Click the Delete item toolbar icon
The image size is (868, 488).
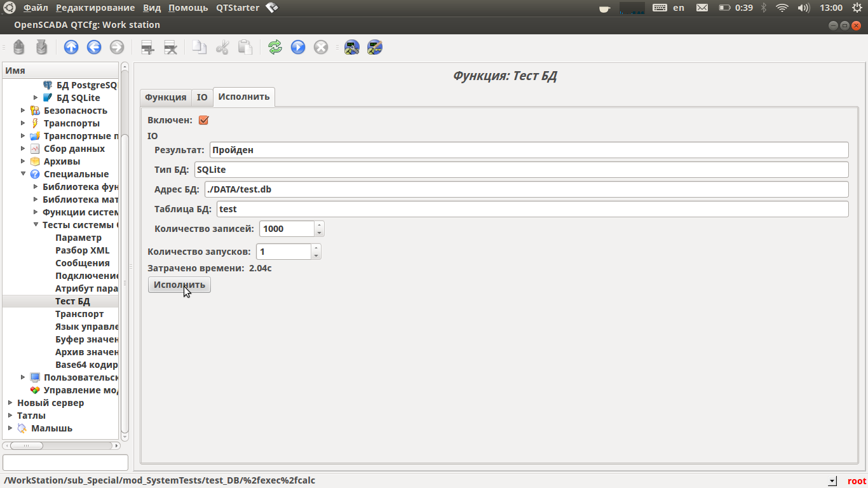click(170, 47)
